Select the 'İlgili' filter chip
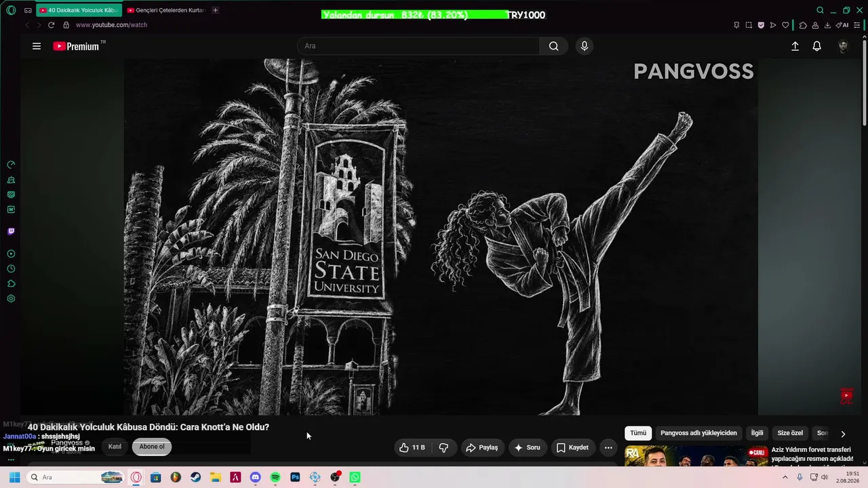 (757, 433)
